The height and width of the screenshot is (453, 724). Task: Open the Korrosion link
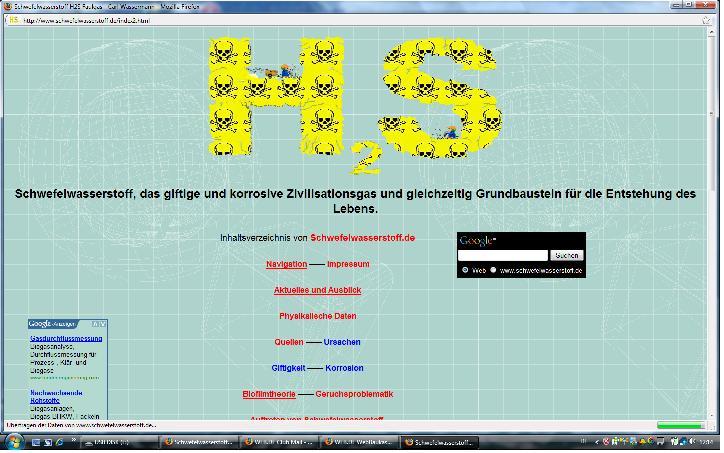pos(344,368)
